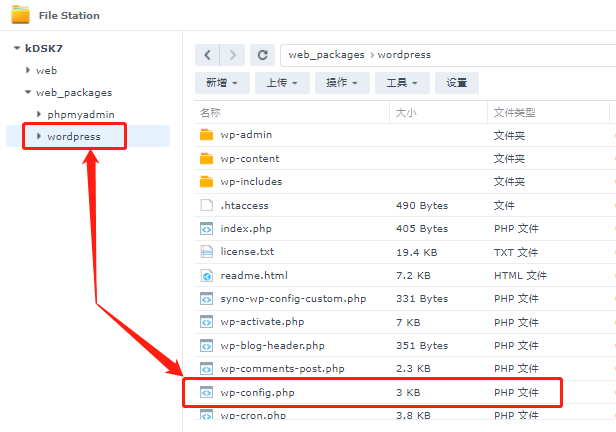Click the 490 Bytes size cell

(422, 205)
